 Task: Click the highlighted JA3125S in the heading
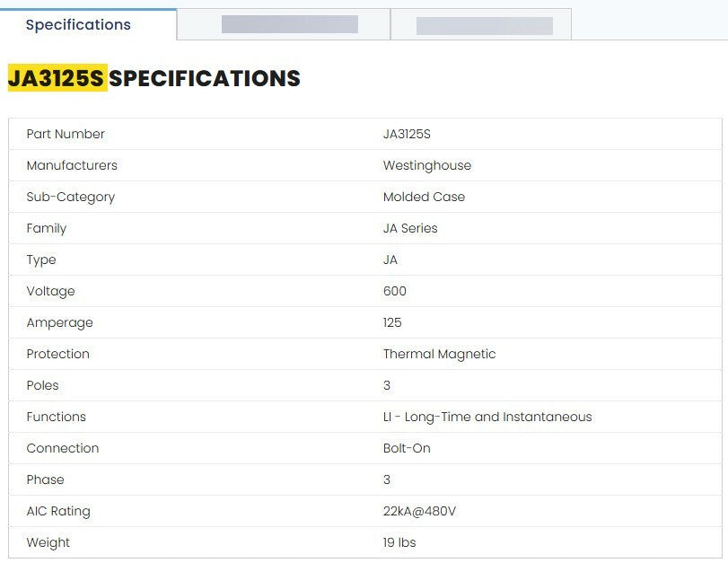pos(57,79)
